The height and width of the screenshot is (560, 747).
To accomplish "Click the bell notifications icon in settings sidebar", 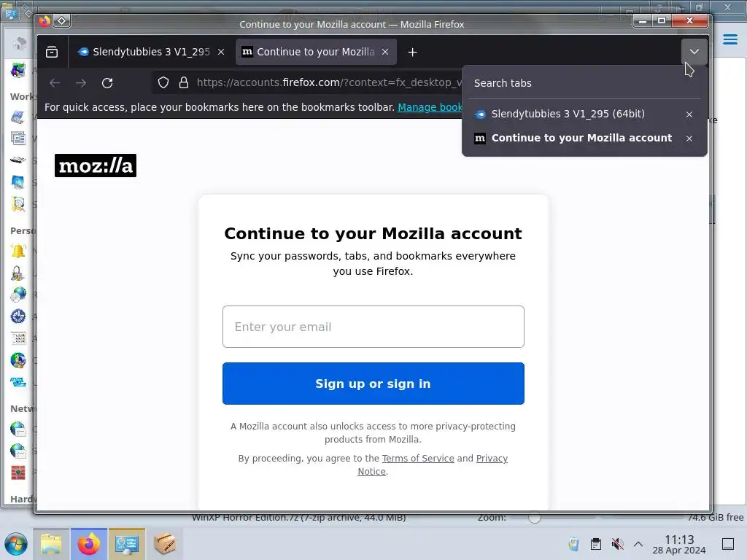I will 18,251.
